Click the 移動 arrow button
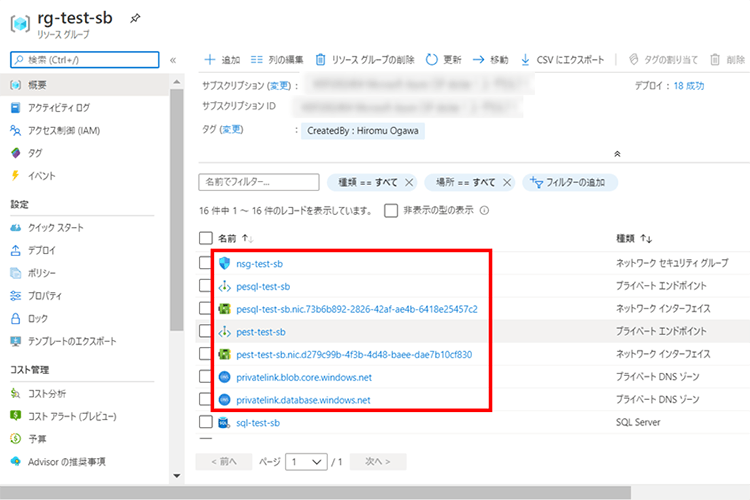The width and height of the screenshot is (750, 500). [x=490, y=60]
